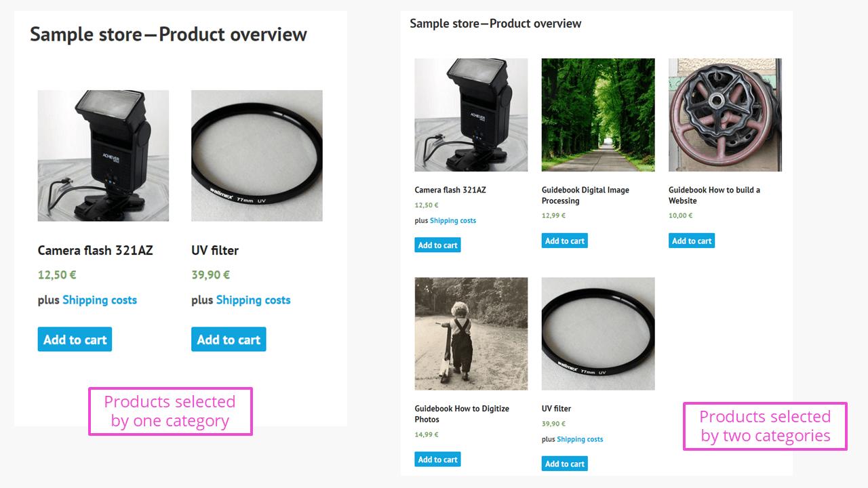This screenshot has height=488, width=868.
Task: Add the UV filter to cart
Action: (229, 339)
